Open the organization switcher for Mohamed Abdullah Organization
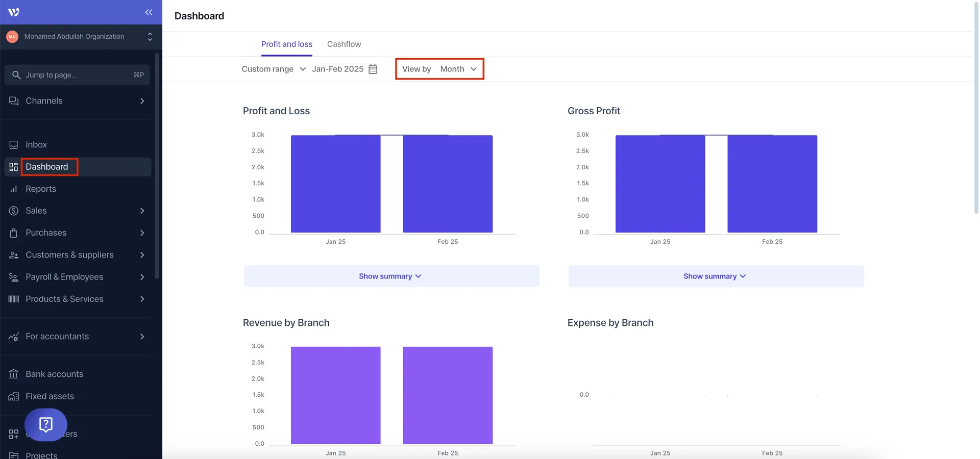 click(x=150, y=36)
